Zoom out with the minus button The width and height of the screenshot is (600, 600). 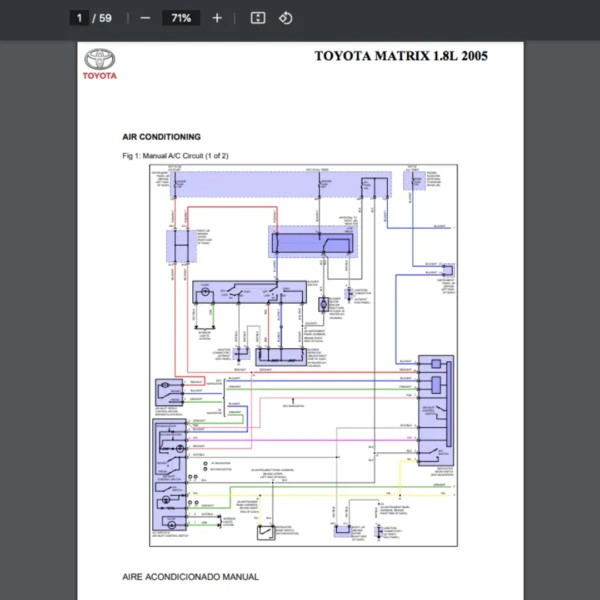[145, 18]
